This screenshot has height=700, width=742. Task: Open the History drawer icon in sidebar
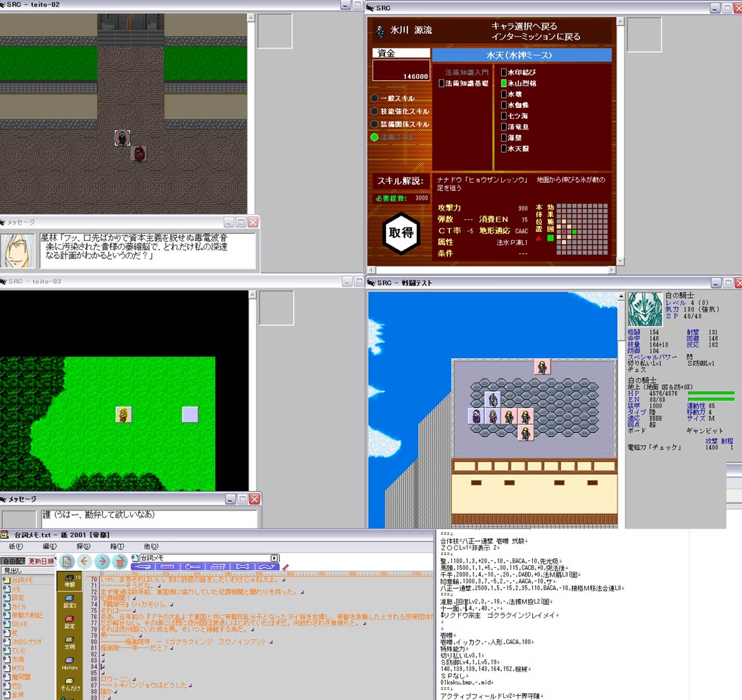69,664
